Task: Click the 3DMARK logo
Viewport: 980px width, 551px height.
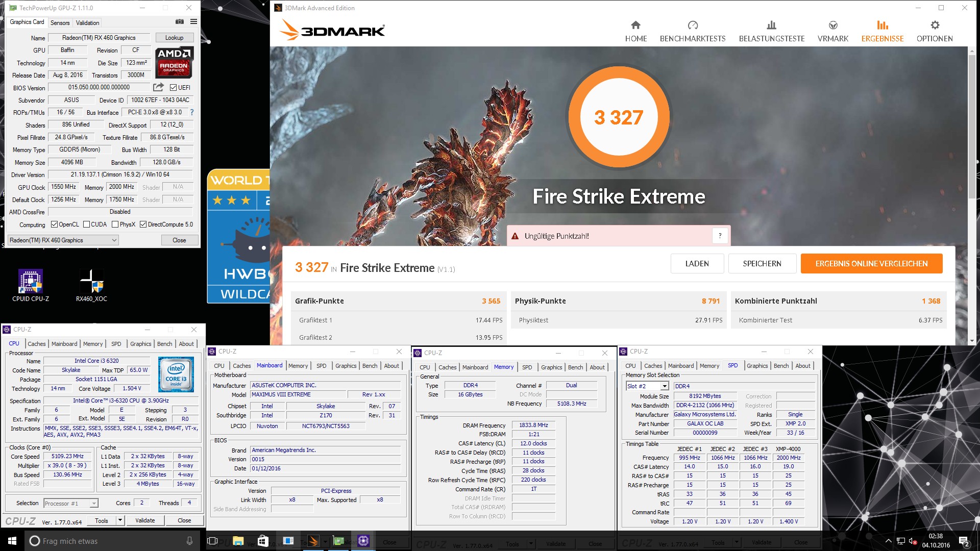Action: pyautogui.click(x=332, y=30)
